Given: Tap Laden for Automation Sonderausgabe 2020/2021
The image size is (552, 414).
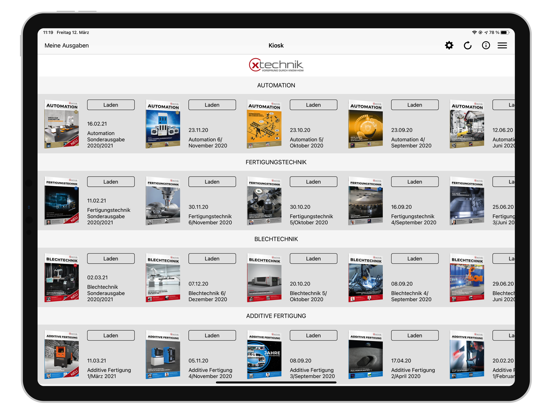Looking at the screenshot, I should coord(111,105).
